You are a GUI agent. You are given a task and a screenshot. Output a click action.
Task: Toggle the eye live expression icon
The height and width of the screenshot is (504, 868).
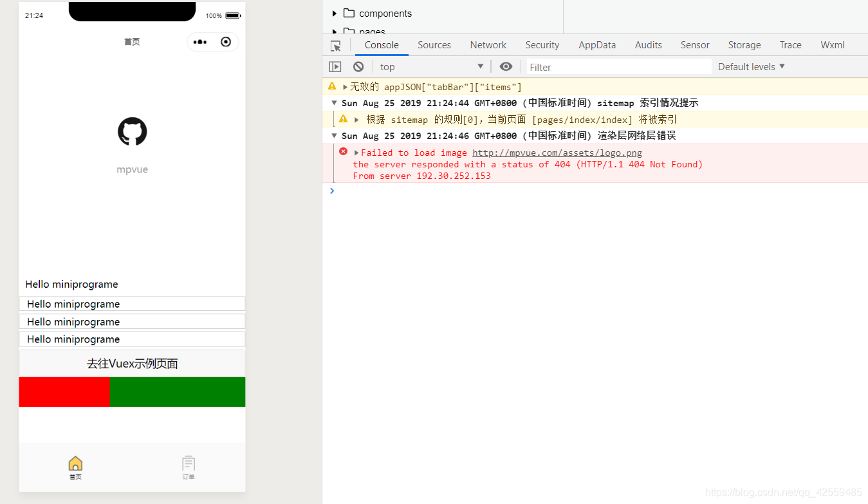[x=506, y=66]
